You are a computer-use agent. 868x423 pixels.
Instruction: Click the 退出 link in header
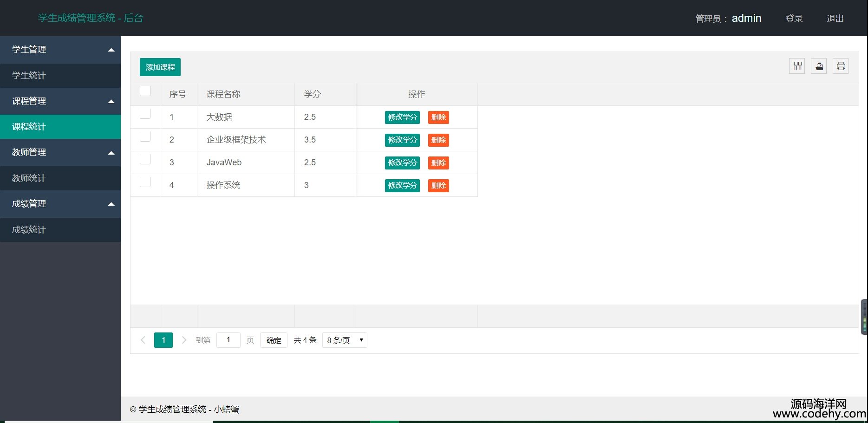(x=835, y=19)
